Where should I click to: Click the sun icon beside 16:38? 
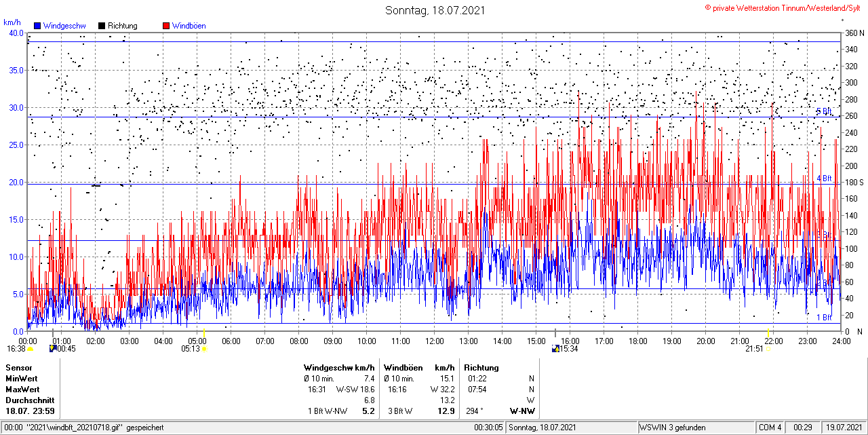pos(31,349)
